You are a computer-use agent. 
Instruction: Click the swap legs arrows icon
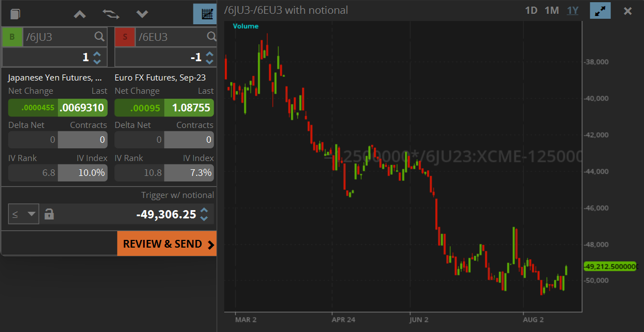click(x=110, y=14)
